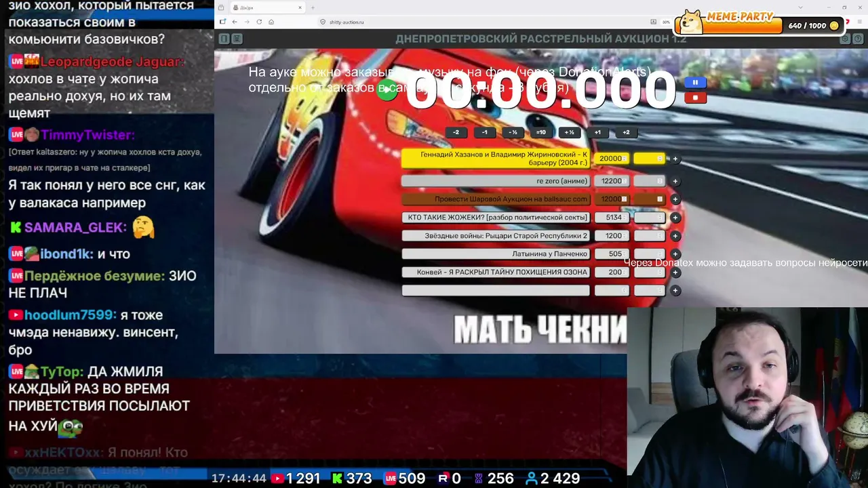Click the Kick viewer count 373
868x488 pixels.
click(x=351, y=479)
